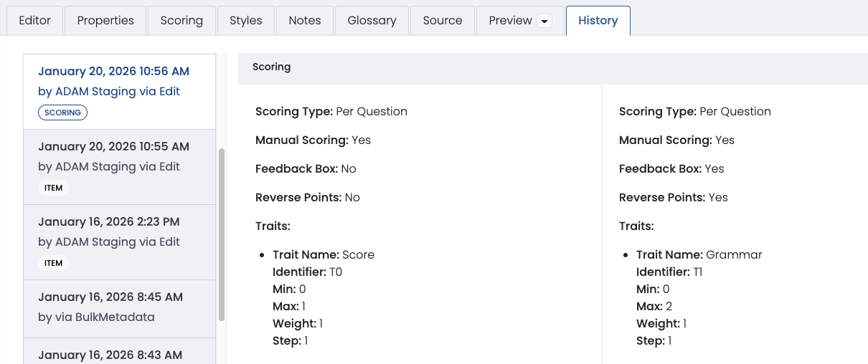Open the Notes tab
This screenshot has height=364, width=868.
(x=305, y=21)
